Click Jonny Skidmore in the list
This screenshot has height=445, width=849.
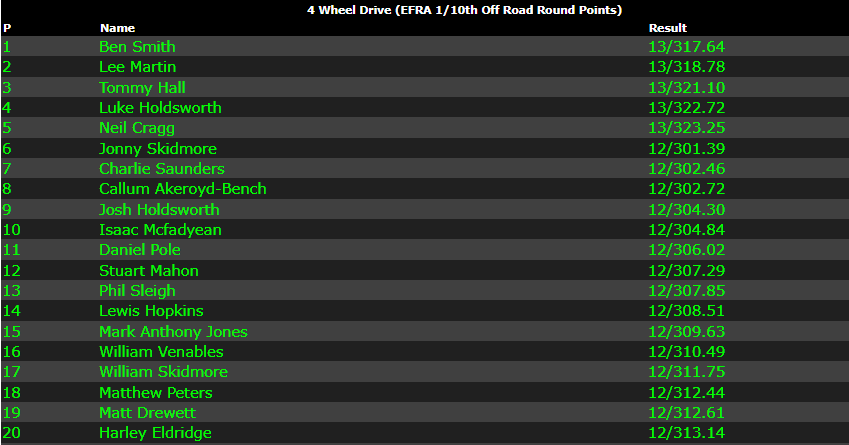pyautogui.click(x=157, y=149)
